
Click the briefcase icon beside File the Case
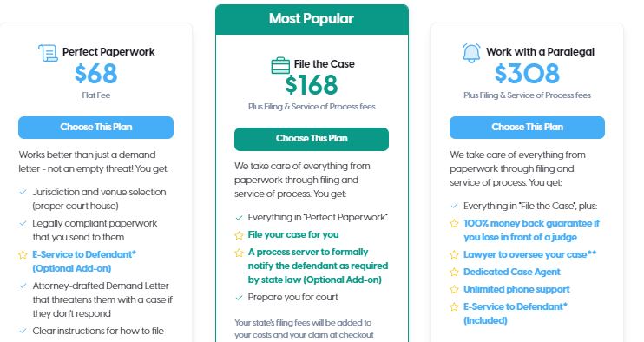coord(280,65)
